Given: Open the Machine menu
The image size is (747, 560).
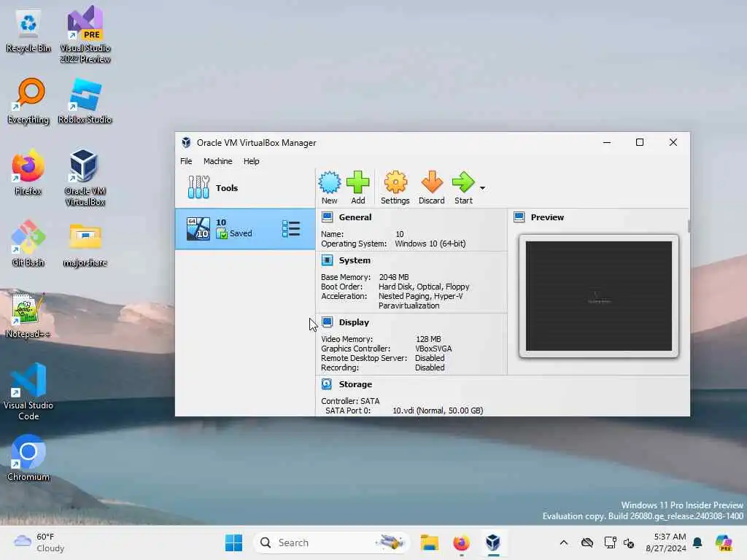Looking at the screenshot, I should (217, 161).
